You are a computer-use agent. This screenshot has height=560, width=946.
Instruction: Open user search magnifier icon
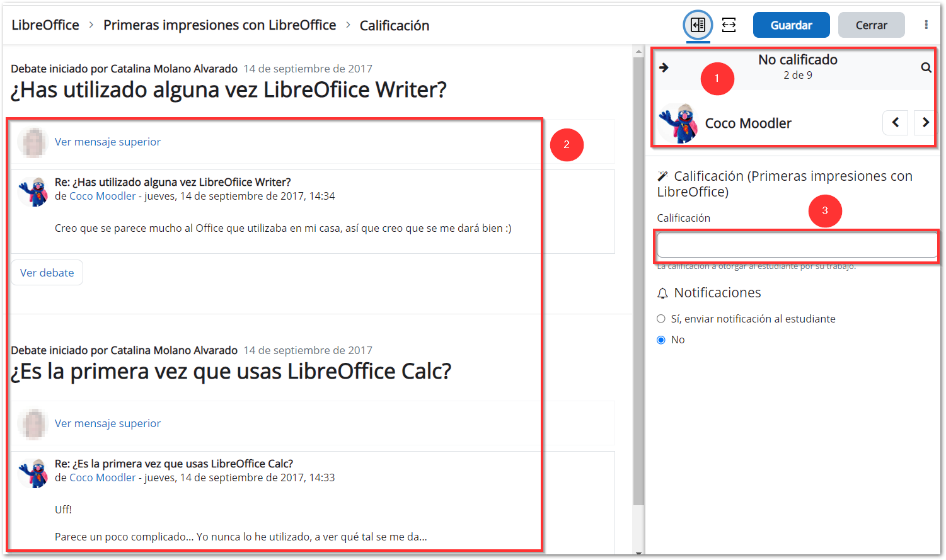pos(926,67)
